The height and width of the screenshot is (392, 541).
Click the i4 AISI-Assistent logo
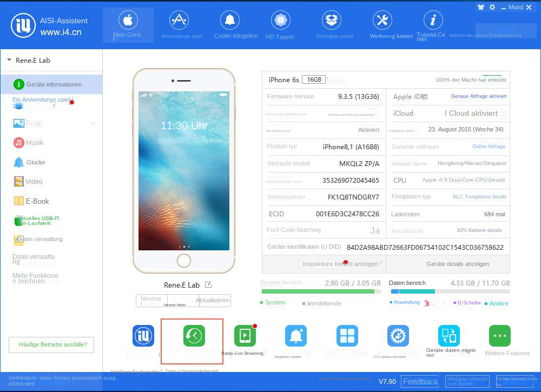pos(23,25)
